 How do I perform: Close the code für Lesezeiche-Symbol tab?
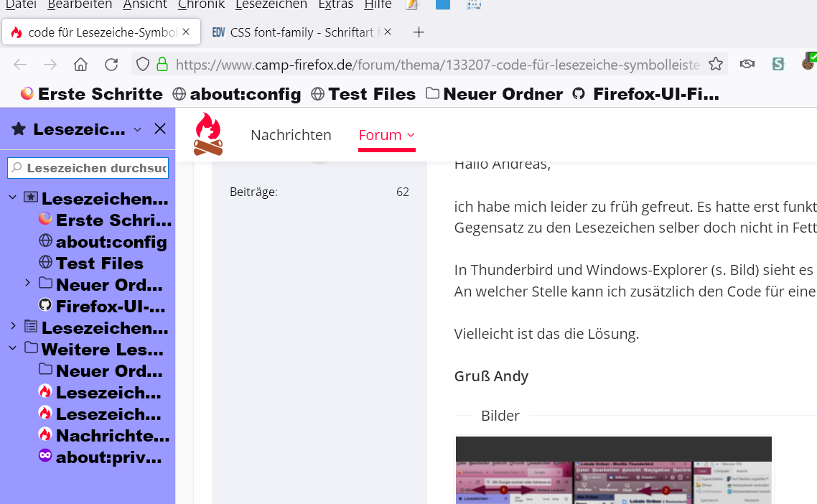coord(186,32)
